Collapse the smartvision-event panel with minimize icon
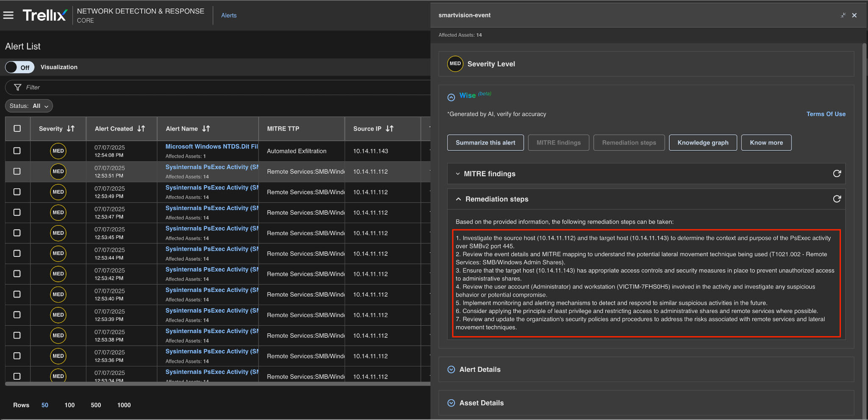The height and width of the screenshot is (420, 868). click(843, 15)
